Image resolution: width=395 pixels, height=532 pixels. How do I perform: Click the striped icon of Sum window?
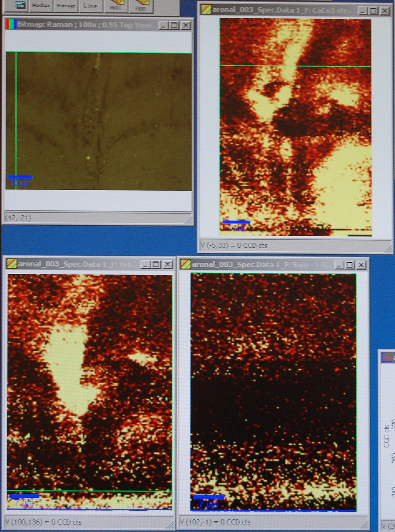(186, 264)
